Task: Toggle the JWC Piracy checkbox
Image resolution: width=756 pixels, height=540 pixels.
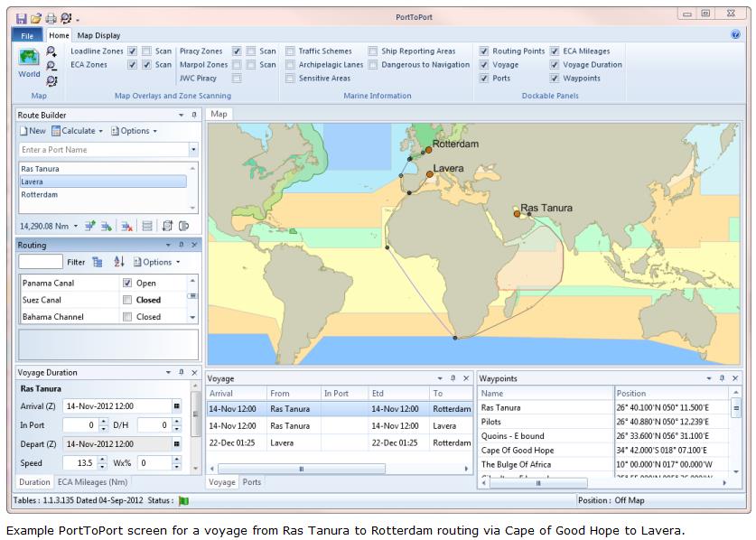Action: [x=237, y=79]
